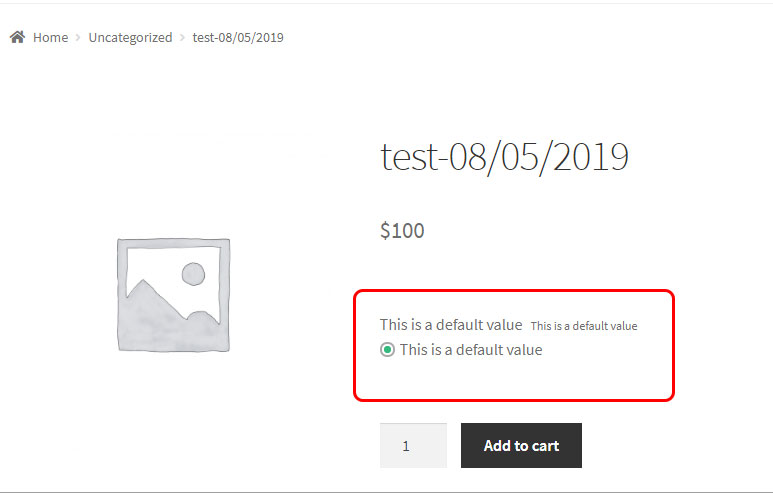Open the placeholder product image

pyautogui.click(x=174, y=295)
